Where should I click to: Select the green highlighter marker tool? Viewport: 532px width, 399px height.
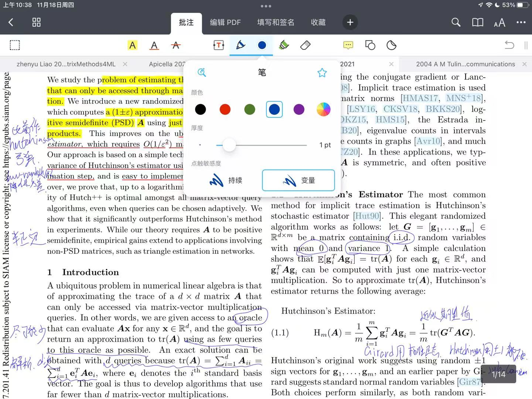(284, 45)
